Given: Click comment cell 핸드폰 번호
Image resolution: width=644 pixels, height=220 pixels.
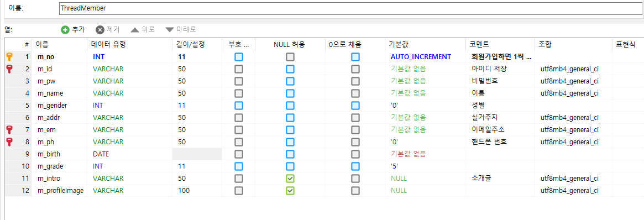Looking at the screenshot, I should point(490,142).
